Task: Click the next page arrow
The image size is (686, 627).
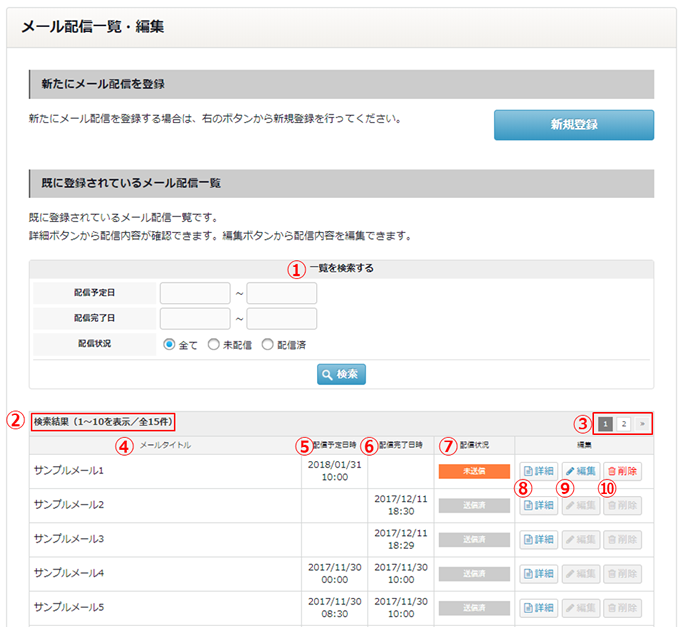Action: tap(642, 424)
